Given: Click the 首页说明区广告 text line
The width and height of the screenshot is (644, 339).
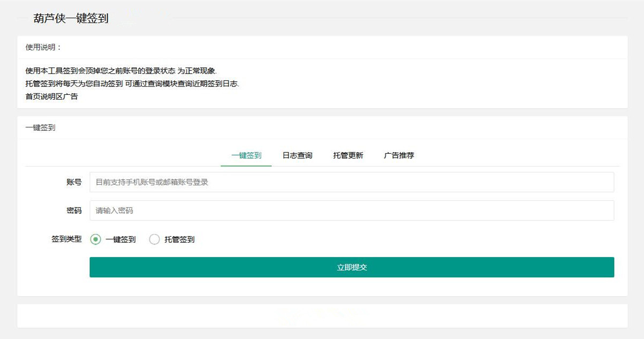Looking at the screenshot, I should click(51, 96).
